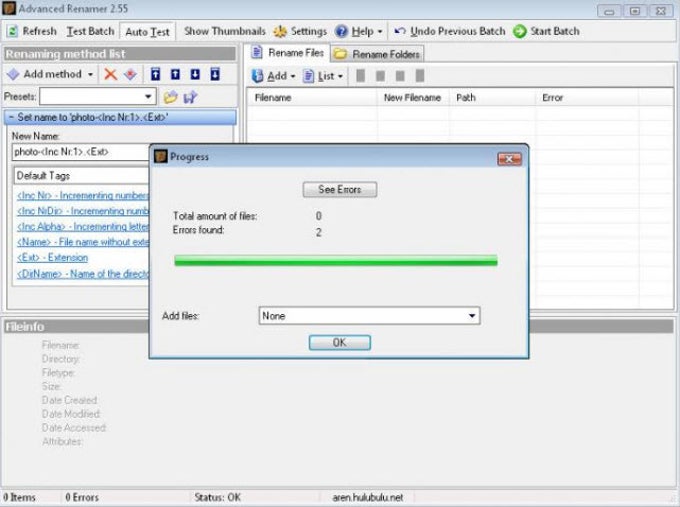The height and width of the screenshot is (507, 680).
Task: Click the Add method diamond icon
Action: tap(13, 74)
